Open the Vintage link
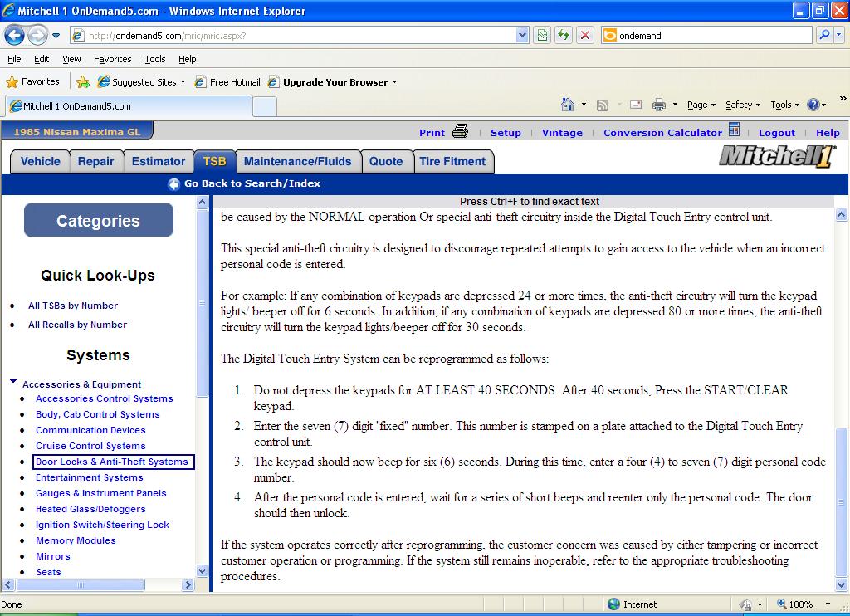This screenshot has height=616, width=850. (x=562, y=133)
